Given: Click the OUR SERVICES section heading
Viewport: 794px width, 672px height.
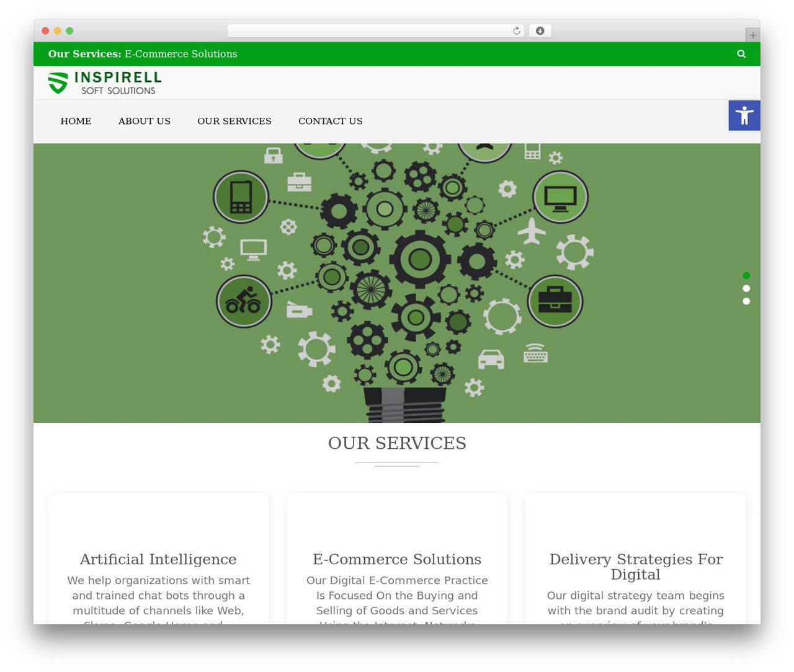Looking at the screenshot, I should [397, 443].
